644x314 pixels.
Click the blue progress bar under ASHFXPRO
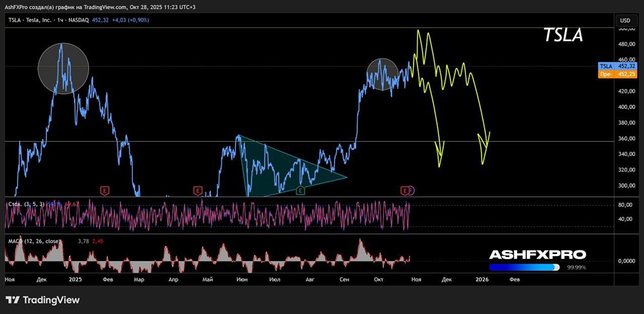[x=523, y=267]
